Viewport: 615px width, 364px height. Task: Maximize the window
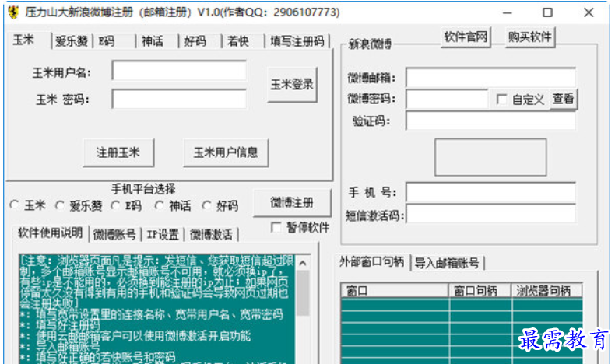pyautogui.click(x=547, y=12)
